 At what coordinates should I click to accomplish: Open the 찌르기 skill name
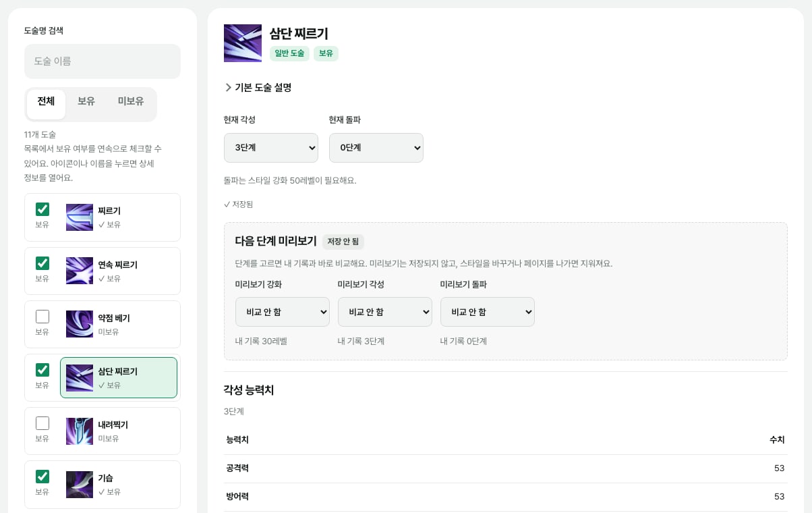coord(109,211)
